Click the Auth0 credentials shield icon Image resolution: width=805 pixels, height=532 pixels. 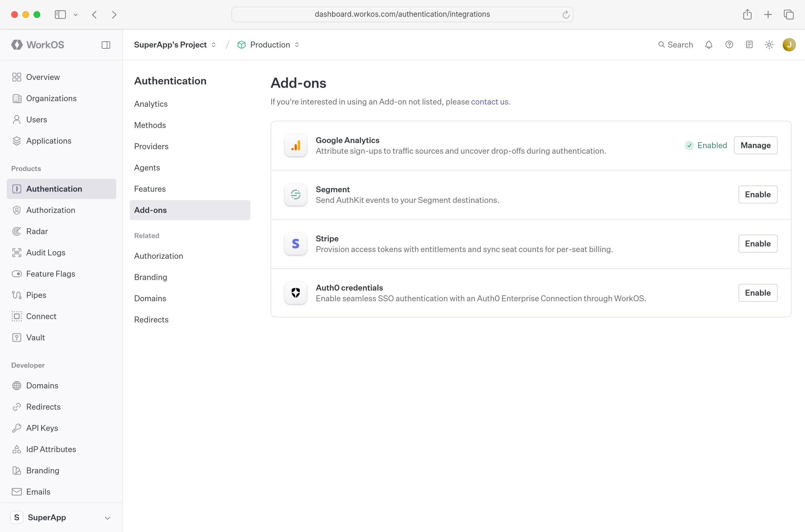tap(296, 293)
